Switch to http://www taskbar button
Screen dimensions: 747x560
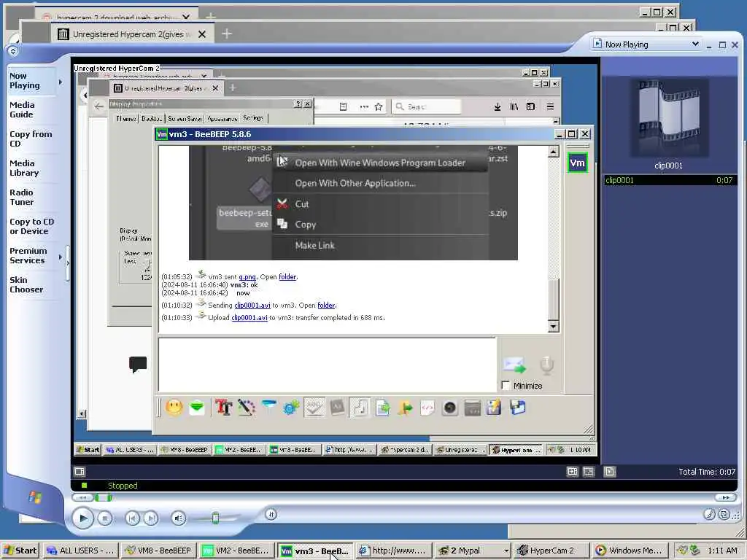coord(394,551)
